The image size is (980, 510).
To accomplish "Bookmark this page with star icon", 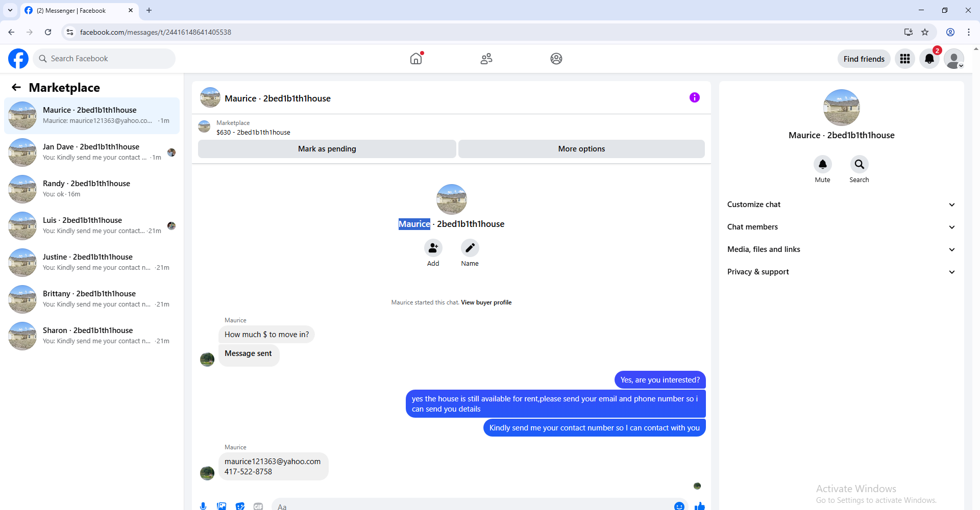I will (x=925, y=32).
